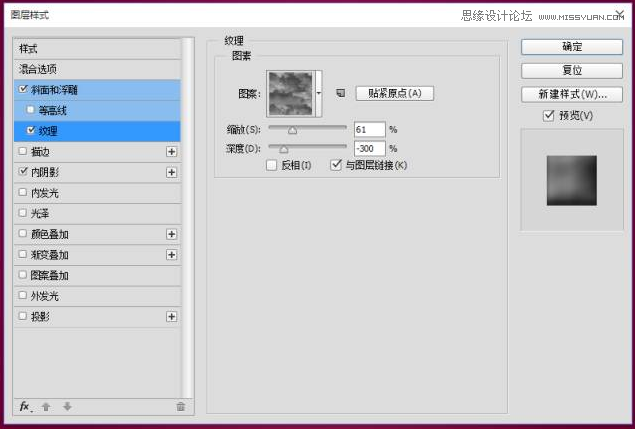
Task: Enable the 投影 checkbox
Action: [x=23, y=316]
